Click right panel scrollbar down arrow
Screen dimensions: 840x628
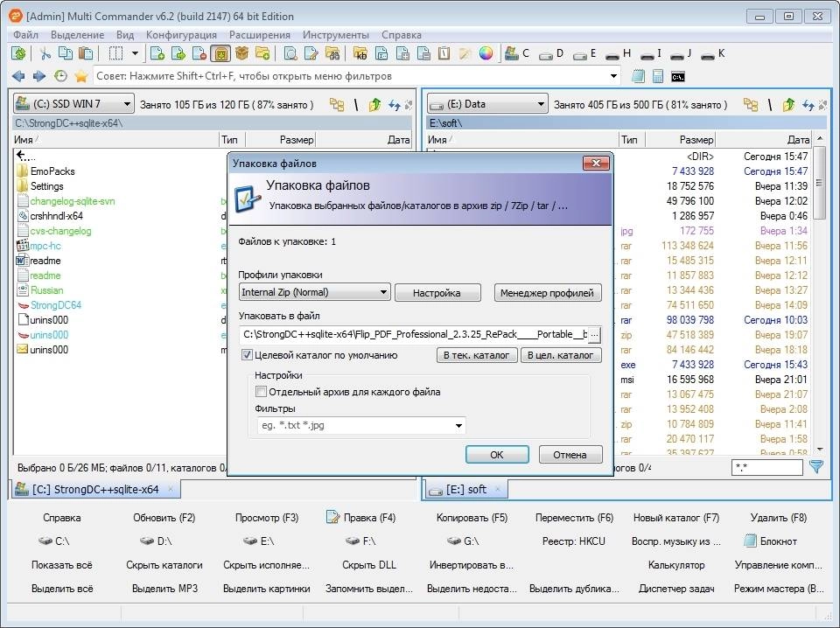pos(819,450)
